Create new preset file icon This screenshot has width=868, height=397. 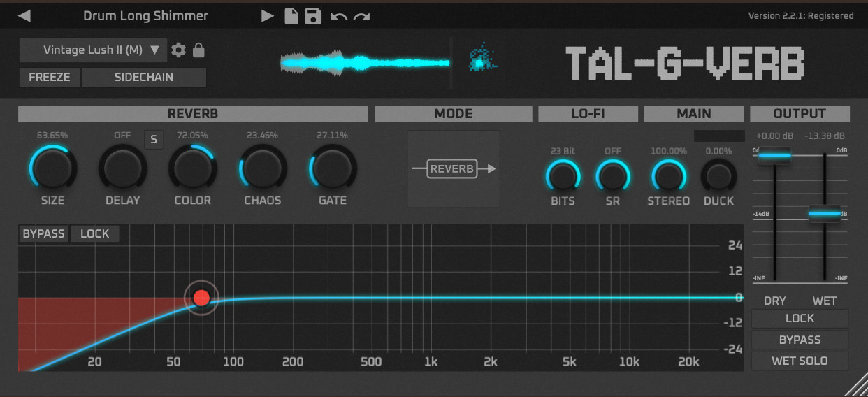pos(291,15)
